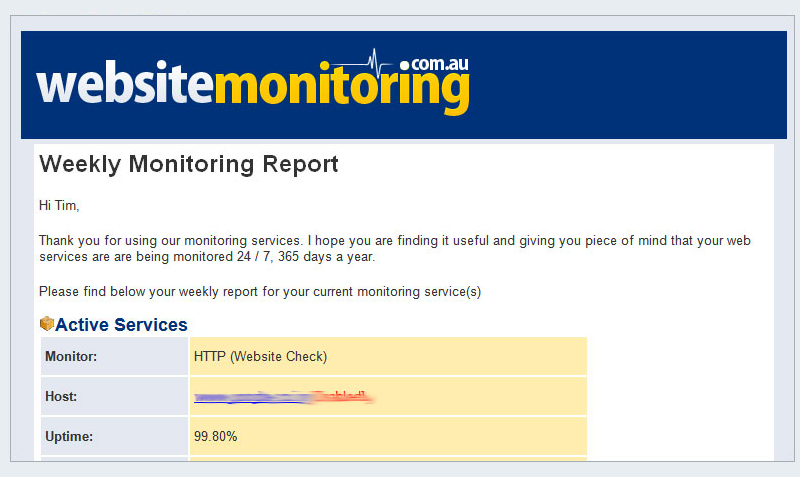Click the thank you paragraph text
The width and height of the screenshot is (800, 477).
[394, 248]
